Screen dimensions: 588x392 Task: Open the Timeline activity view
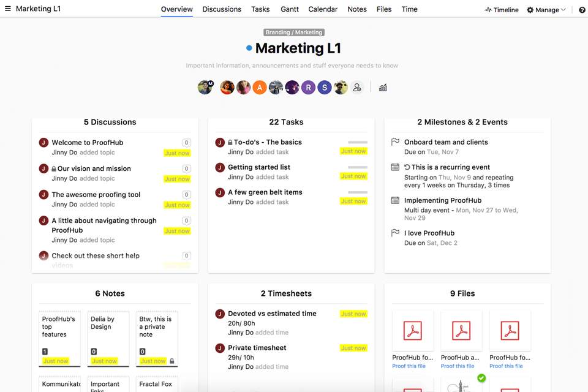click(501, 9)
